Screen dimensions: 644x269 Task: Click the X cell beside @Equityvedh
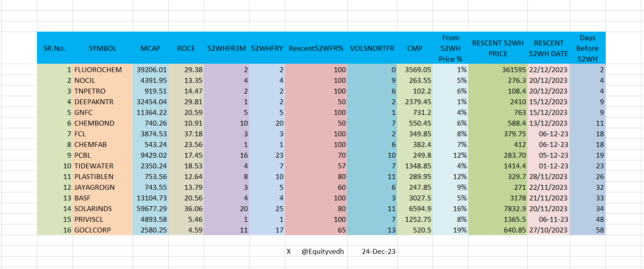coord(289,251)
